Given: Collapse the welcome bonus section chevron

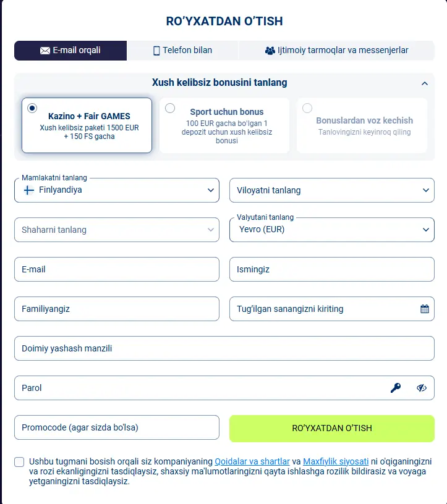Looking at the screenshot, I should (424, 83).
